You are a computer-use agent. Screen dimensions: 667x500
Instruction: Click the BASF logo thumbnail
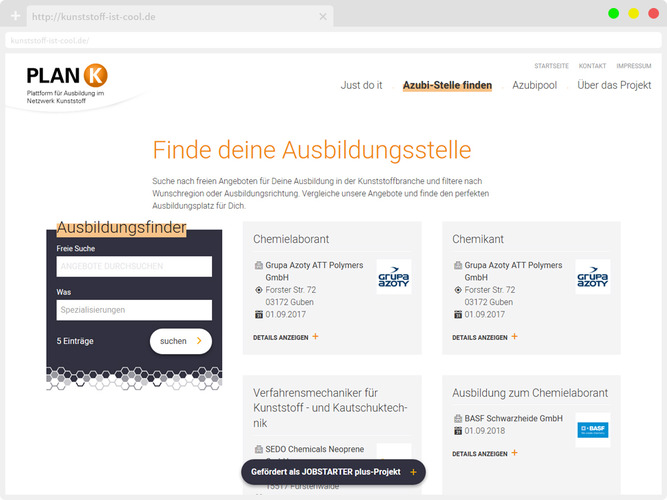[592, 430]
